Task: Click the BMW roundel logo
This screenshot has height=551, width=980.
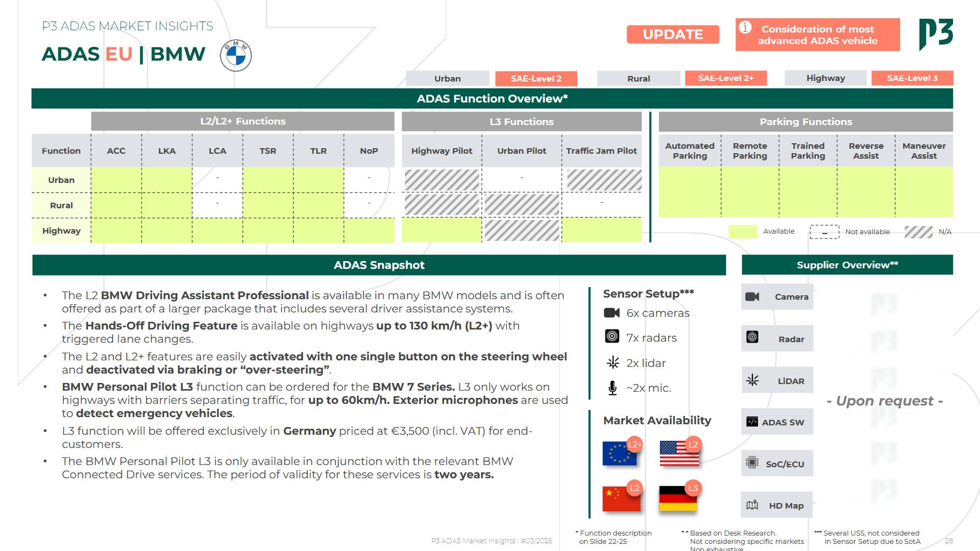Action: coord(236,56)
